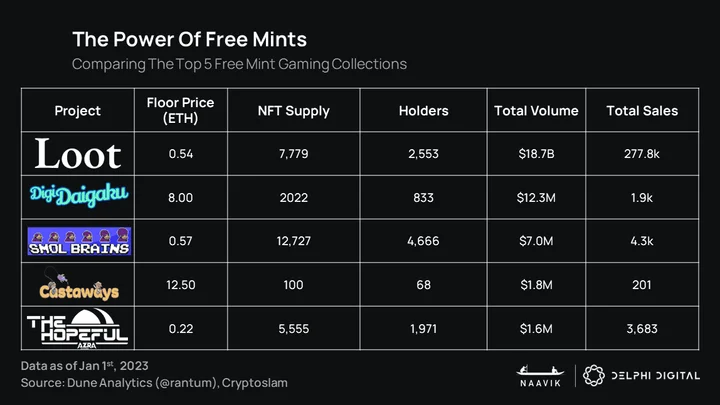The height and width of the screenshot is (405, 720).
Task: Select Castaways' 12.50 floor price cell
Action: pos(180,285)
